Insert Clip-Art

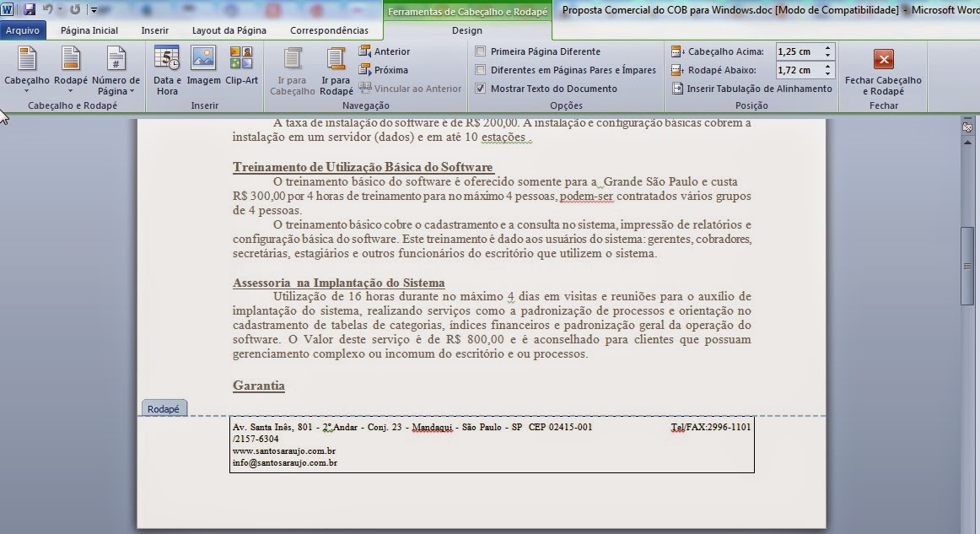[241, 66]
